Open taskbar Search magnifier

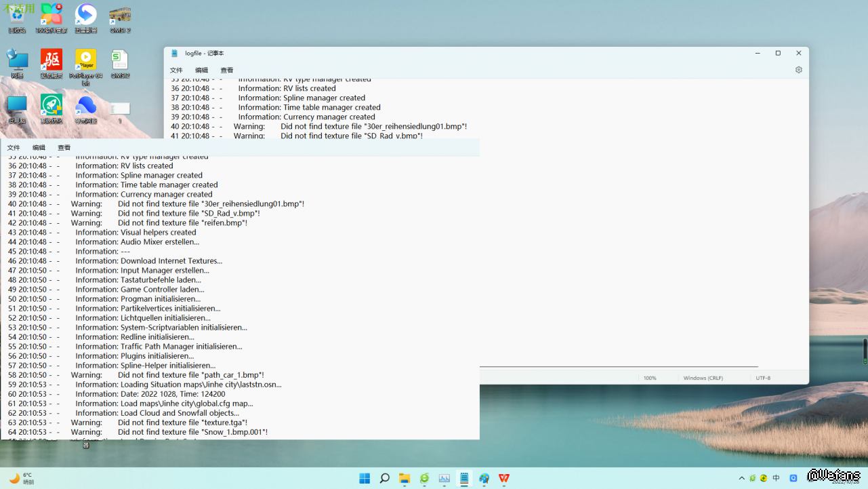[x=384, y=478]
